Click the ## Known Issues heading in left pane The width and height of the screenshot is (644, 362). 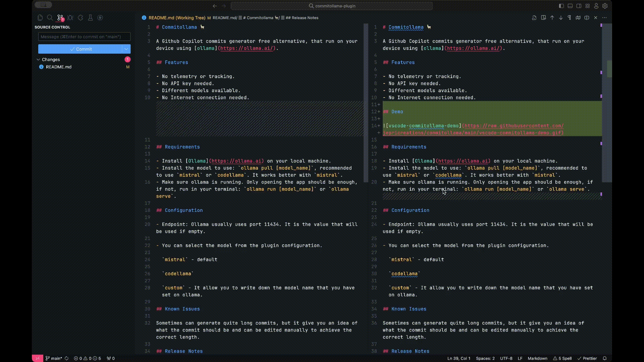[x=178, y=309]
